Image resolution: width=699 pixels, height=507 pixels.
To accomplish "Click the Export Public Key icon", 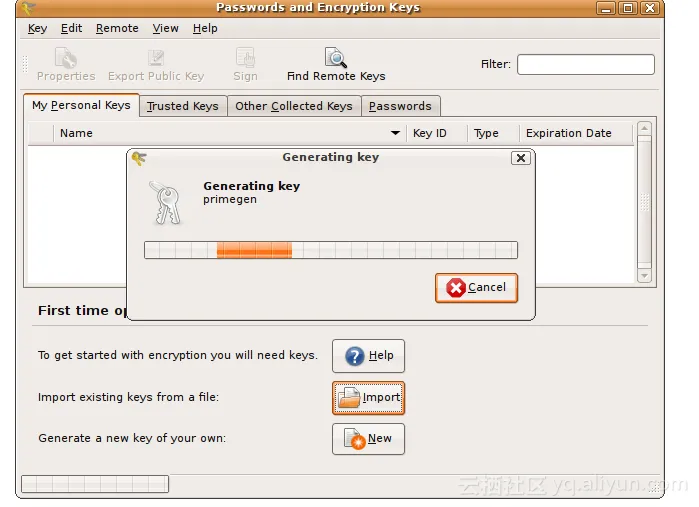I will tap(156, 59).
